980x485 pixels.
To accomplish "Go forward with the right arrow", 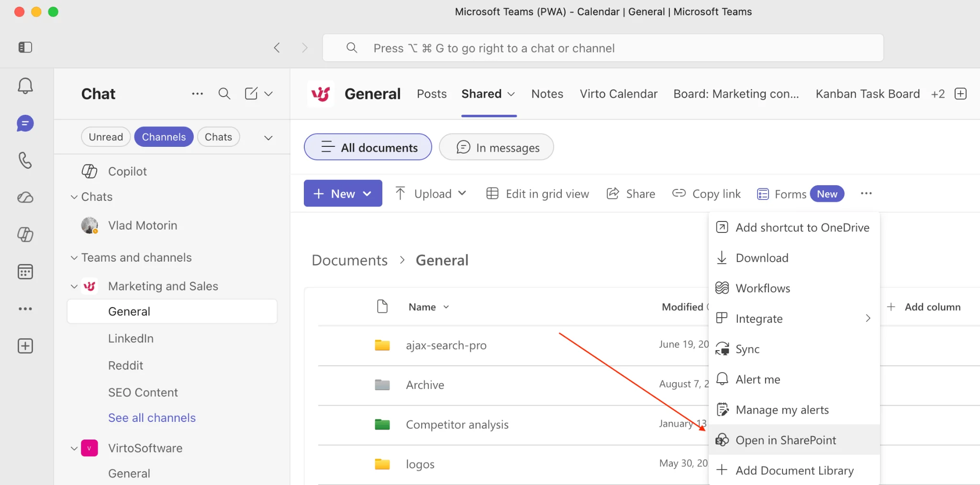I will pos(305,48).
